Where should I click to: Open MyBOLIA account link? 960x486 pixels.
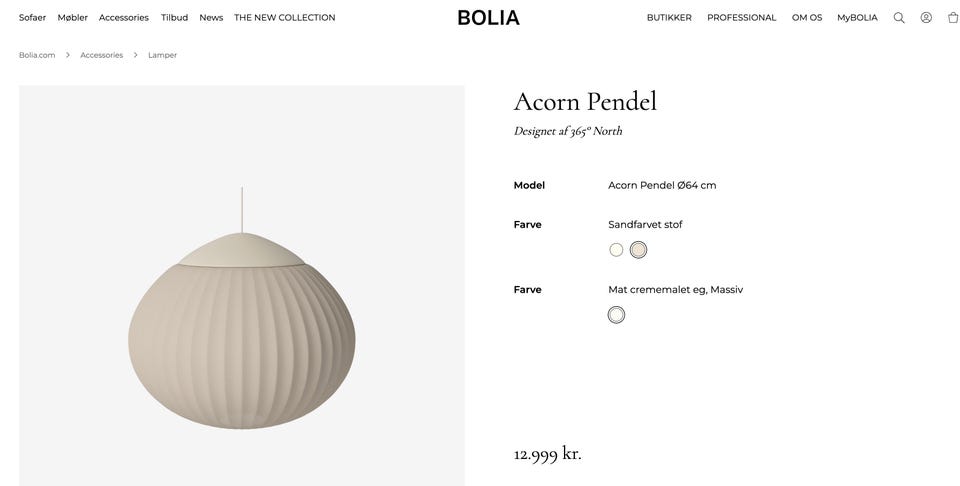pos(857,18)
